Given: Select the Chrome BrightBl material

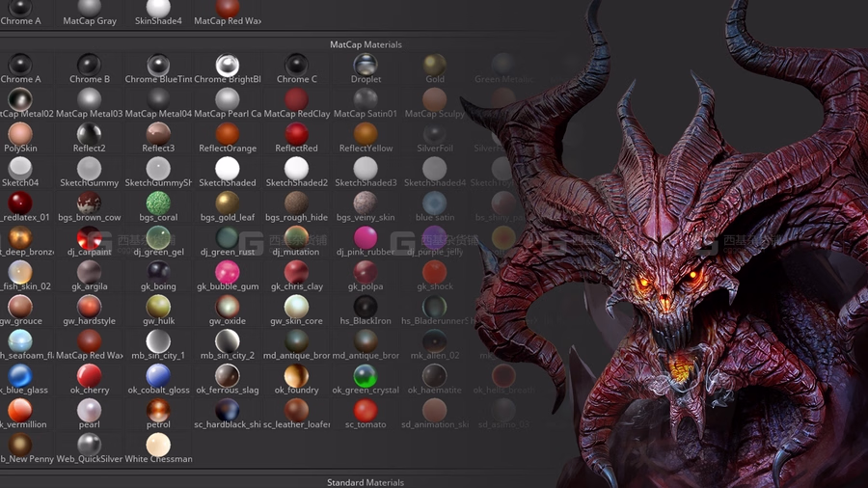Looking at the screenshot, I should (x=228, y=68).
